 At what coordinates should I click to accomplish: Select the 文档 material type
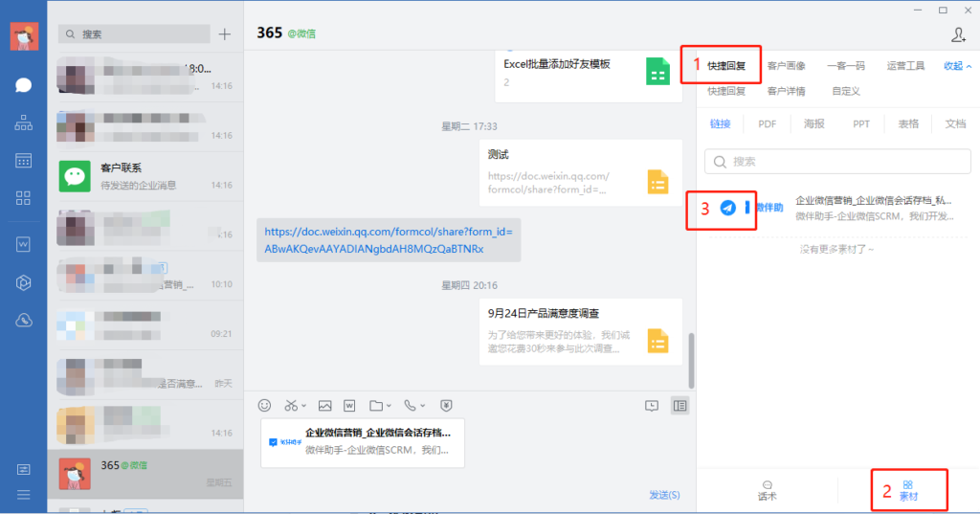click(955, 123)
